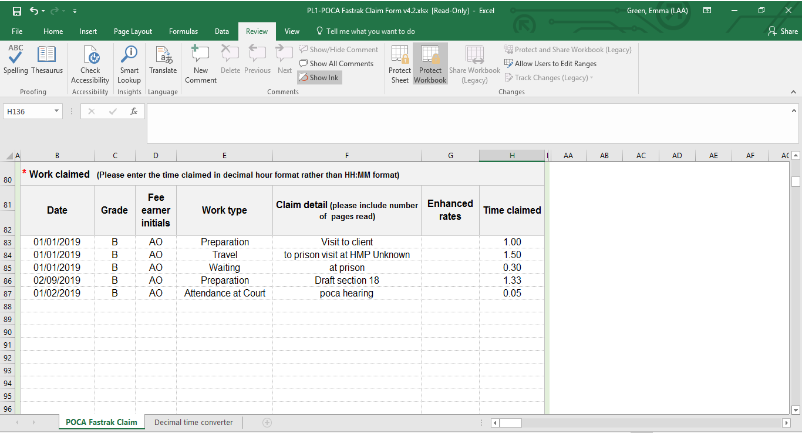Open the Decimal time converter sheet tab
The width and height of the screenshot is (803, 434).
[x=193, y=422]
